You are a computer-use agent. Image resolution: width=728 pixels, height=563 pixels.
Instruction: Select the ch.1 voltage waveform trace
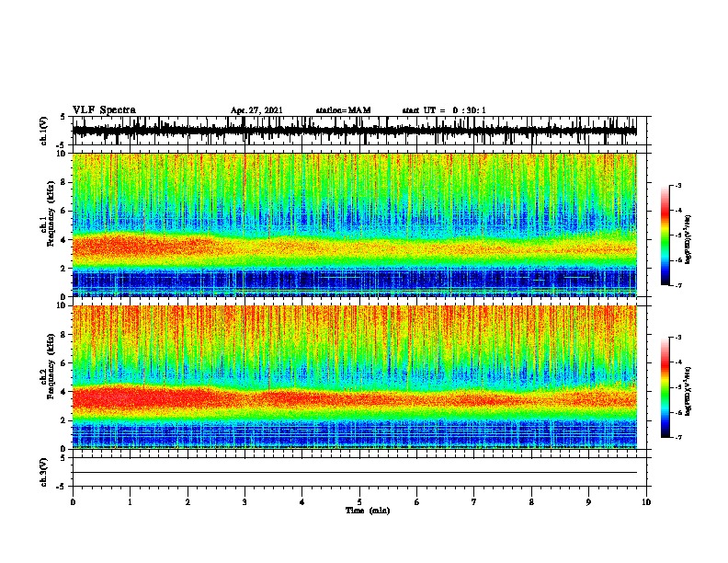pyautogui.click(x=354, y=131)
